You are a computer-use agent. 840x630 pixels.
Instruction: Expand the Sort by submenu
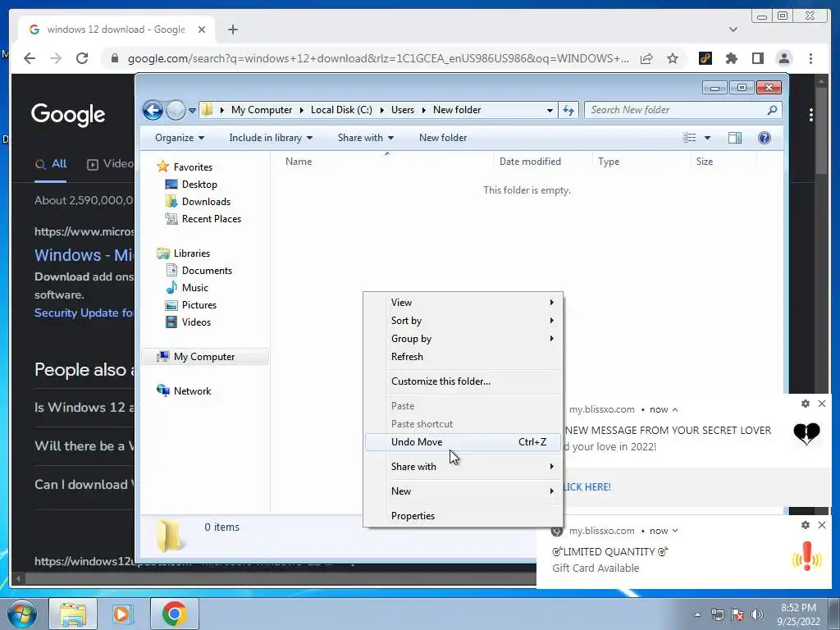click(463, 321)
